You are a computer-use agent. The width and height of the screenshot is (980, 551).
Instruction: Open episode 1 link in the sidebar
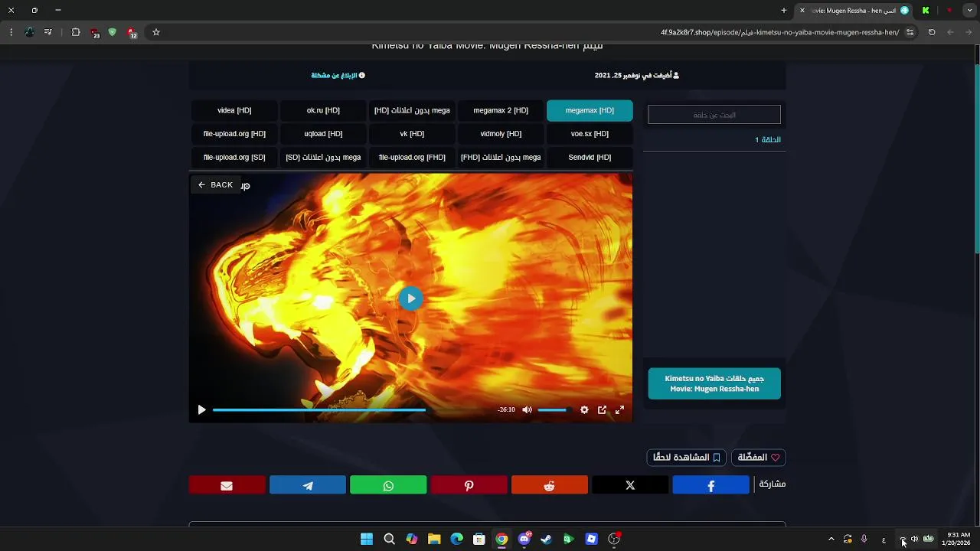(768, 140)
